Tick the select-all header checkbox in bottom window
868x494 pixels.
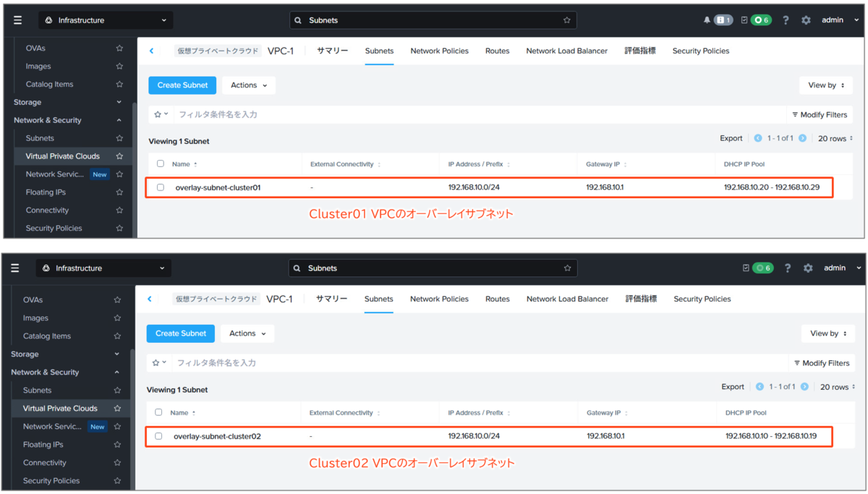tap(158, 413)
